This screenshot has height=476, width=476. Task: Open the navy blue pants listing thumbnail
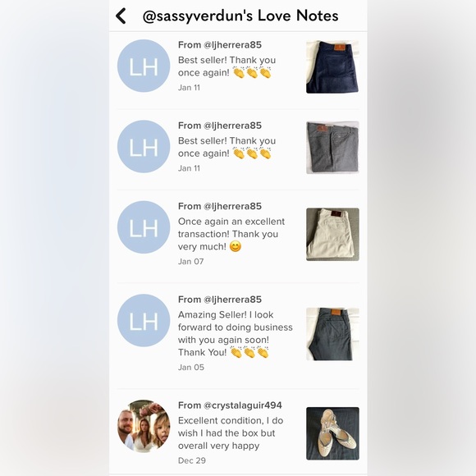332,66
